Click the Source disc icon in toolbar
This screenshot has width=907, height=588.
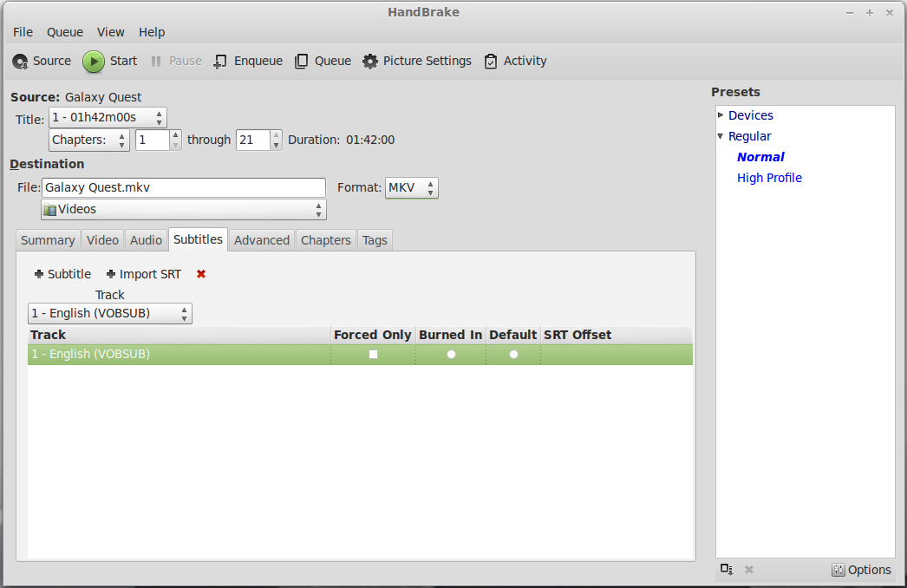20,62
